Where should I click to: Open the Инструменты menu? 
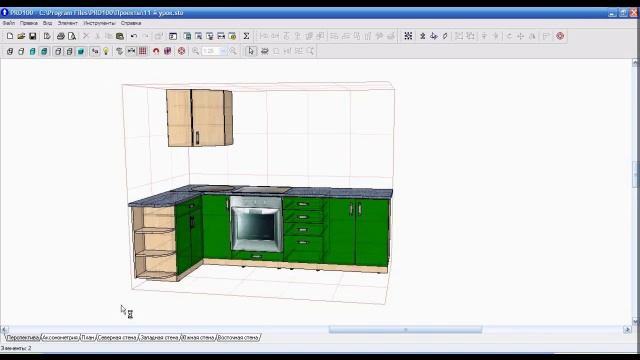[99, 24]
